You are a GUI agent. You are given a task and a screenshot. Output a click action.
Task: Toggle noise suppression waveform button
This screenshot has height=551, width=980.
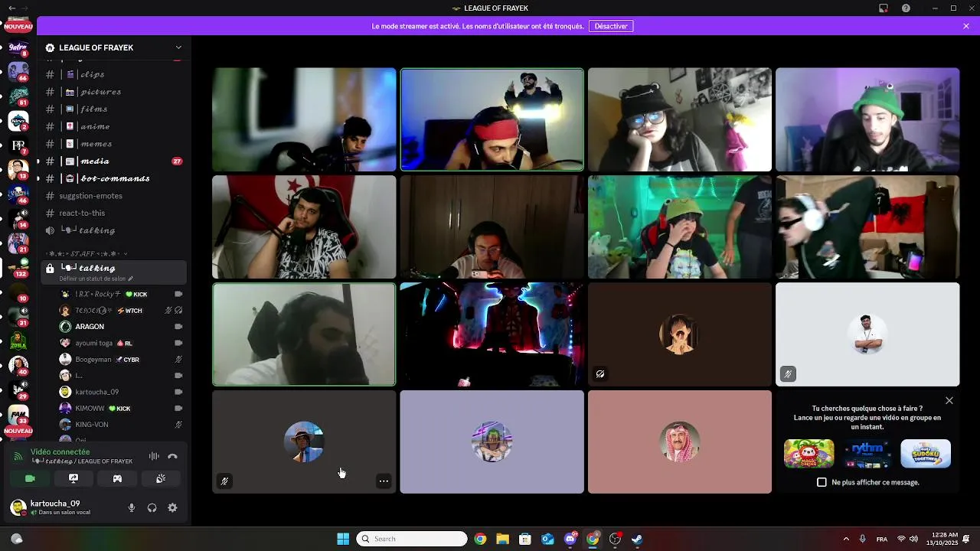click(x=154, y=456)
